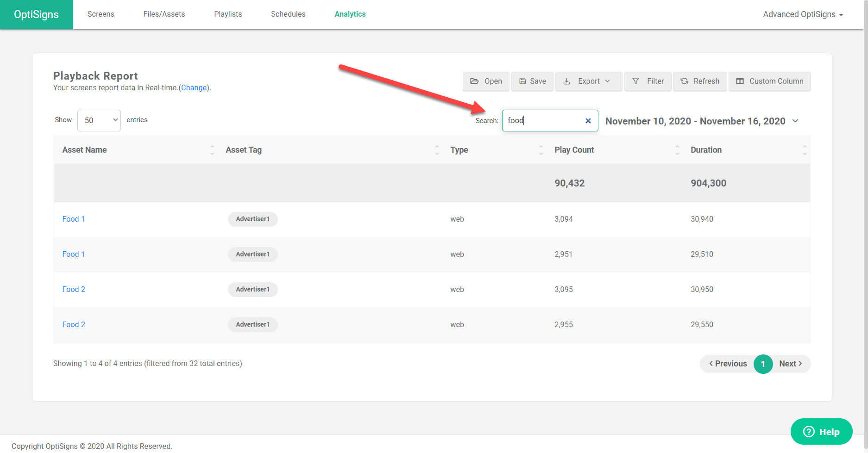Sort by Duration column
The height and width of the screenshot is (453, 868).
point(747,150)
